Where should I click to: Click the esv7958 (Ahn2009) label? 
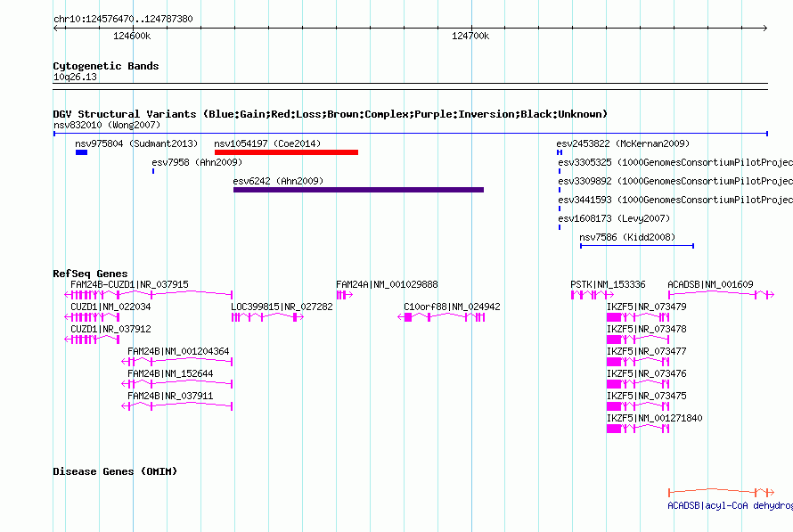197,162
